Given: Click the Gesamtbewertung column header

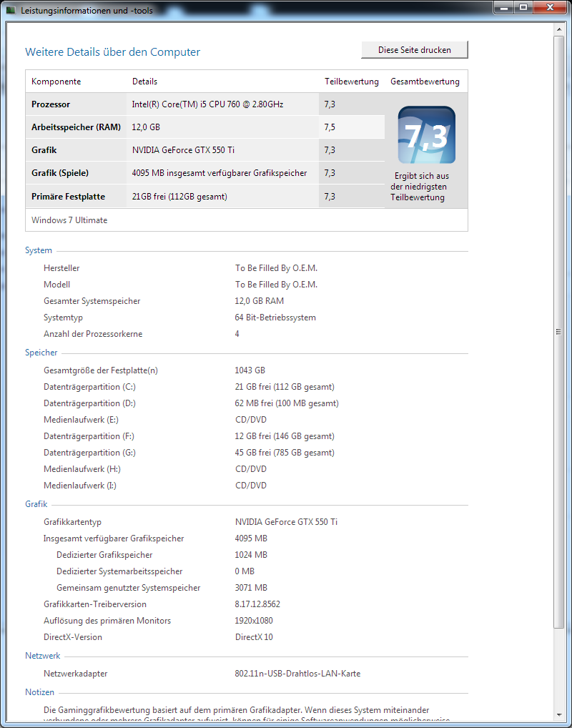Looking at the screenshot, I should pos(425,82).
